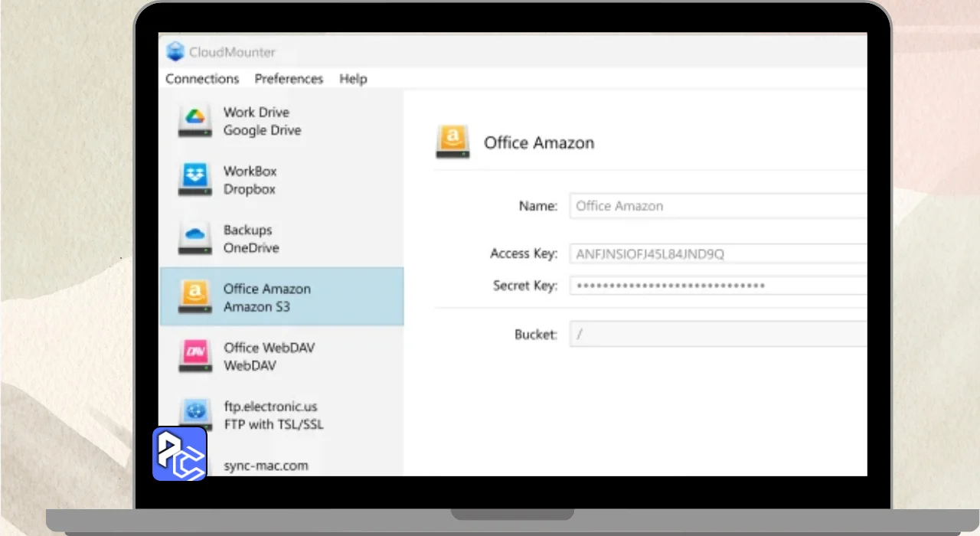Select the Dropbox drive icon
Image resolution: width=980 pixels, height=536 pixels.
point(195,180)
